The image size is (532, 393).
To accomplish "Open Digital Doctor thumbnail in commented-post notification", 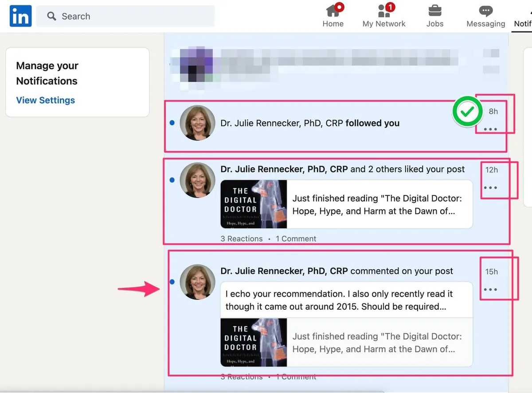I will coord(254,342).
